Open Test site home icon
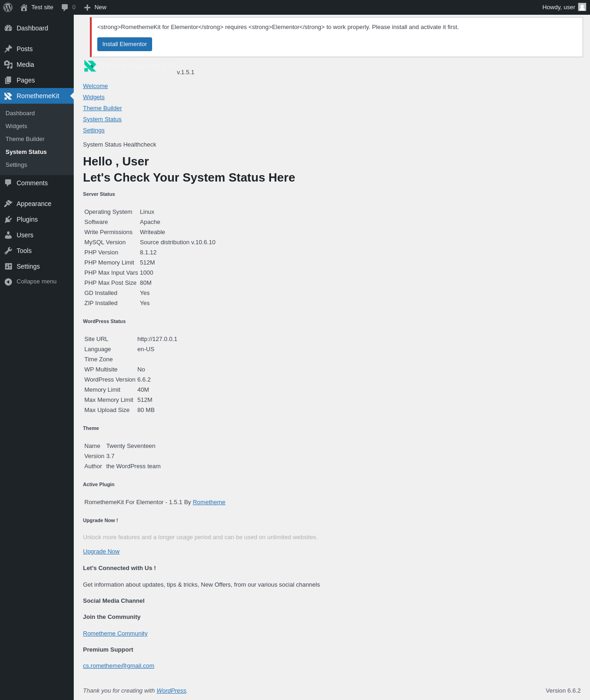This screenshot has width=590, height=700. coord(24,7)
